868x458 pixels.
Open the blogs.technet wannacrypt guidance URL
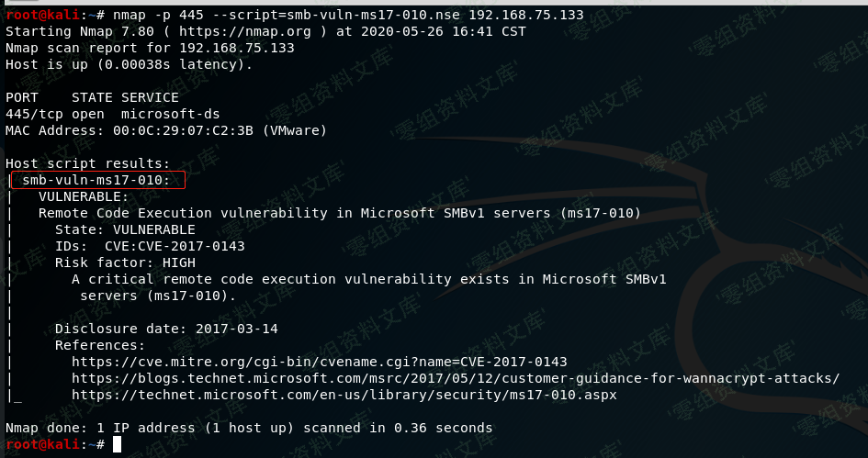coord(456,379)
